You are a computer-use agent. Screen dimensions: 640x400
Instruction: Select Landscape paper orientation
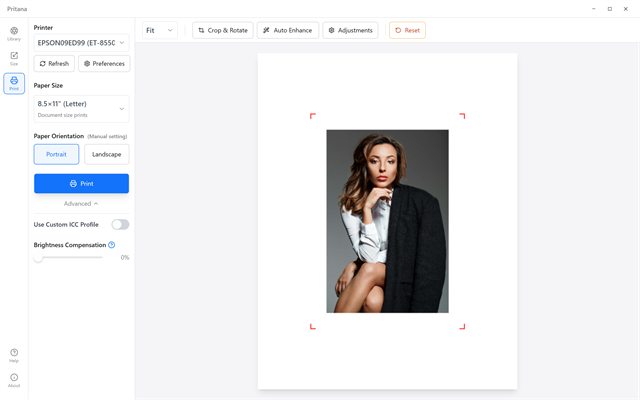tap(107, 154)
